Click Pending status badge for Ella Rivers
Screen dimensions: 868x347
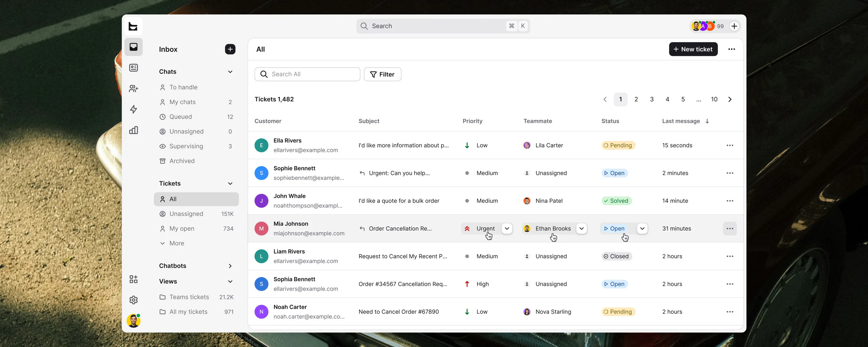coord(618,145)
